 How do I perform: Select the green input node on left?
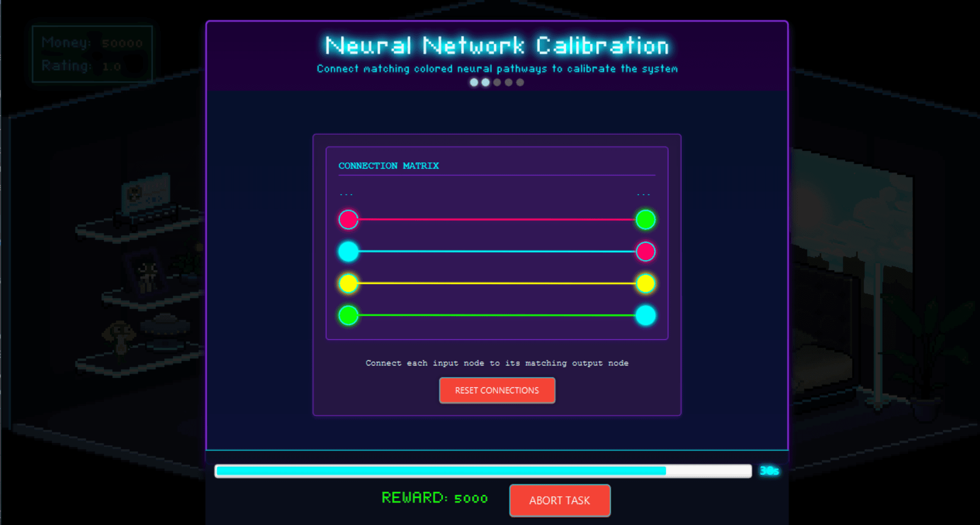[x=348, y=315]
